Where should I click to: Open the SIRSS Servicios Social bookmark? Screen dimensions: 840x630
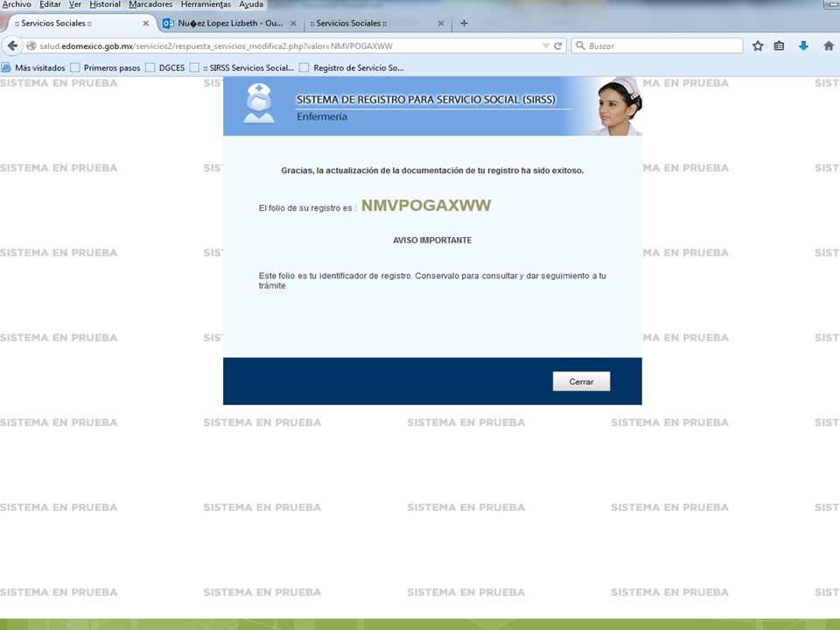241,68
